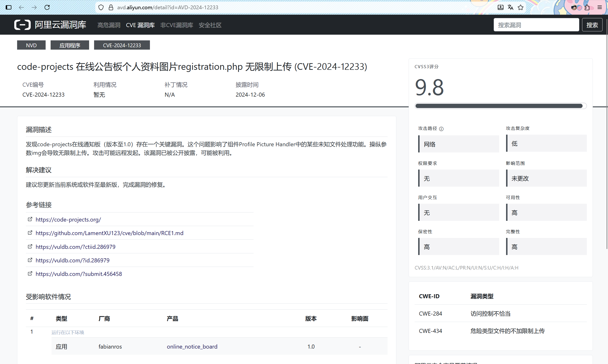Click the Aliyun vulnerability database logo
Image resolution: width=608 pixels, height=364 pixels.
tap(50, 25)
